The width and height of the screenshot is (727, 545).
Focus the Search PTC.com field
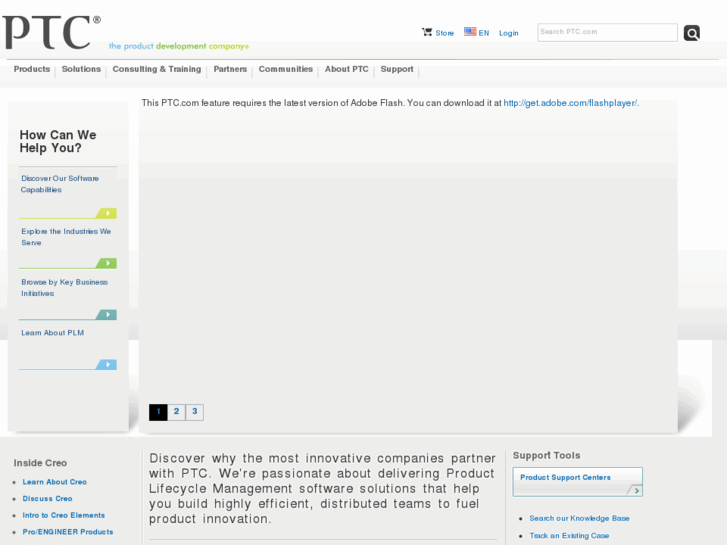click(x=607, y=32)
